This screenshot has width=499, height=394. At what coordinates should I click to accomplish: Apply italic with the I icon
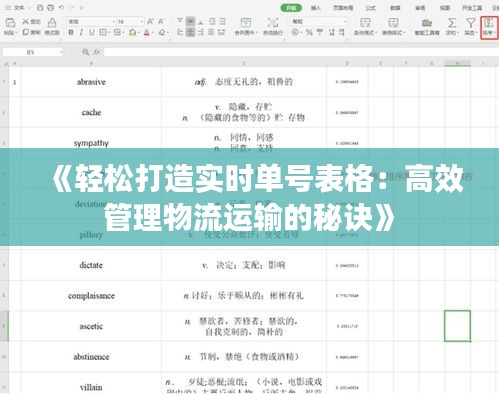[81, 32]
